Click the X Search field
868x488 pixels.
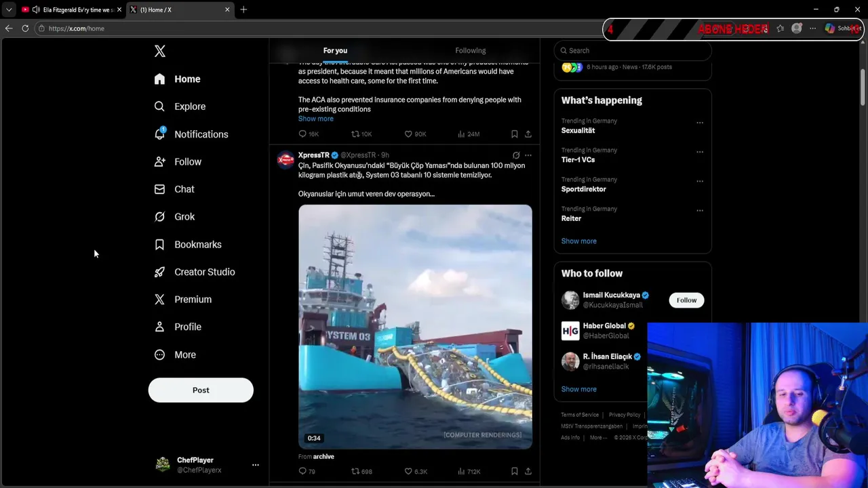coord(633,51)
